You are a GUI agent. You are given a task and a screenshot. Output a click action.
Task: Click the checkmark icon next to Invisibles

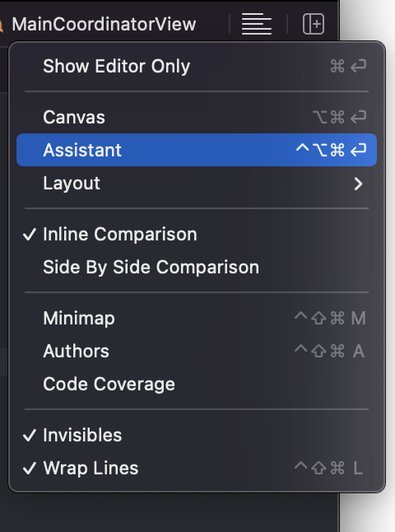(30, 436)
